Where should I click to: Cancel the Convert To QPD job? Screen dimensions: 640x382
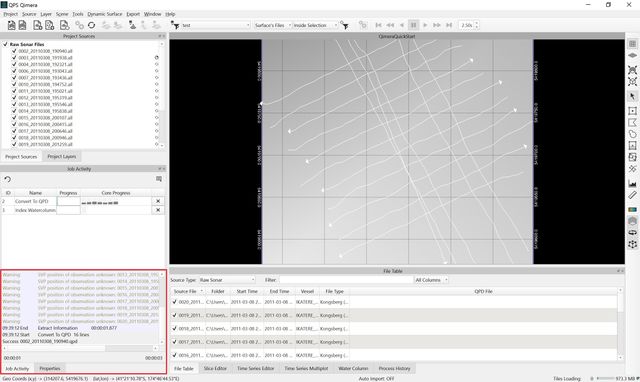point(158,201)
